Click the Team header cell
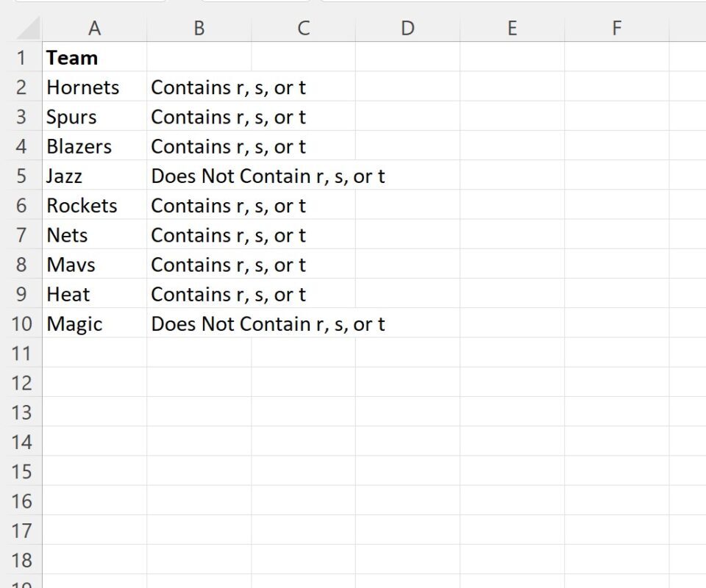The width and height of the screenshot is (706, 588). click(x=95, y=57)
